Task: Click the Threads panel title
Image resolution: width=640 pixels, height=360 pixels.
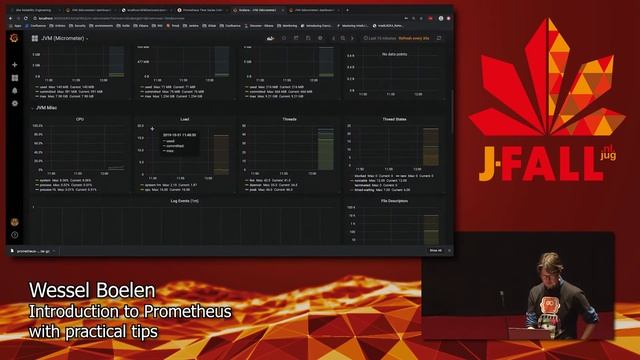Action: 289,119
